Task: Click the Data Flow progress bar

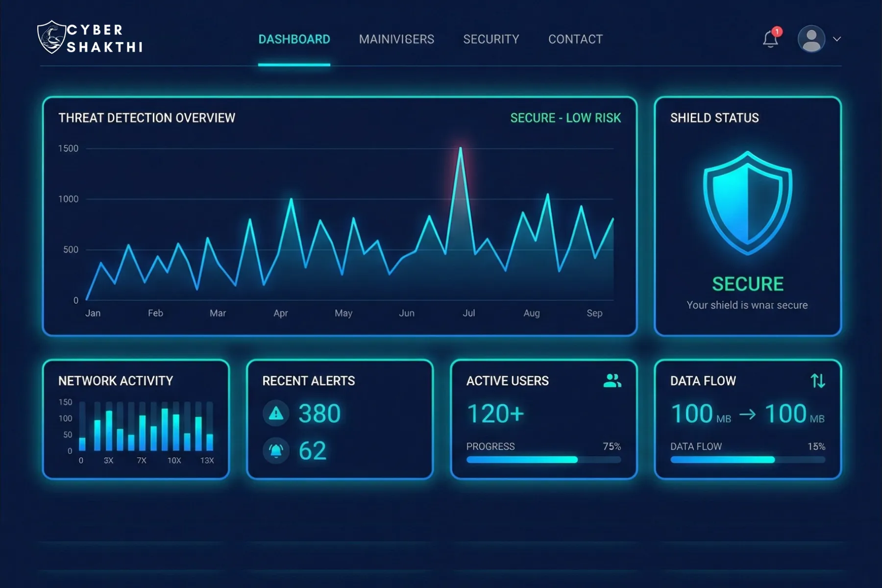Action: pyautogui.click(x=747, y=460)
